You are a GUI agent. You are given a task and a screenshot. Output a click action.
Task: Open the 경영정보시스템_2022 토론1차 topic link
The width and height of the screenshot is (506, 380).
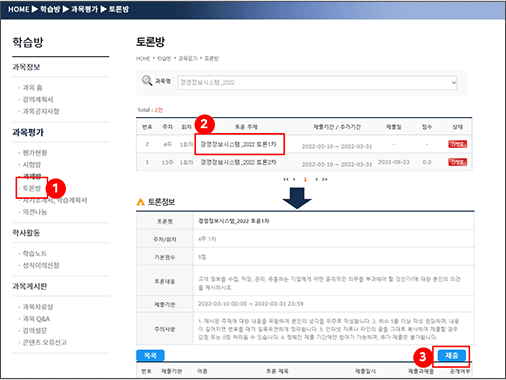[x=238, y=144]
